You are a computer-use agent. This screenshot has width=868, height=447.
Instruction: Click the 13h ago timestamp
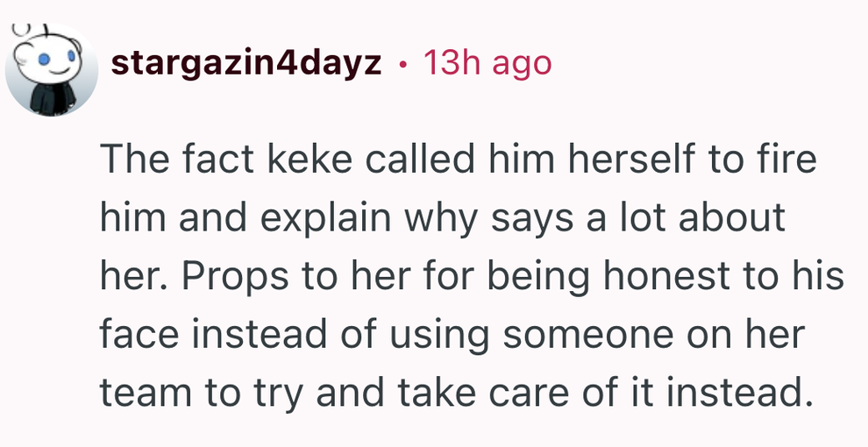pyautogui.click(x=487, y=64)
